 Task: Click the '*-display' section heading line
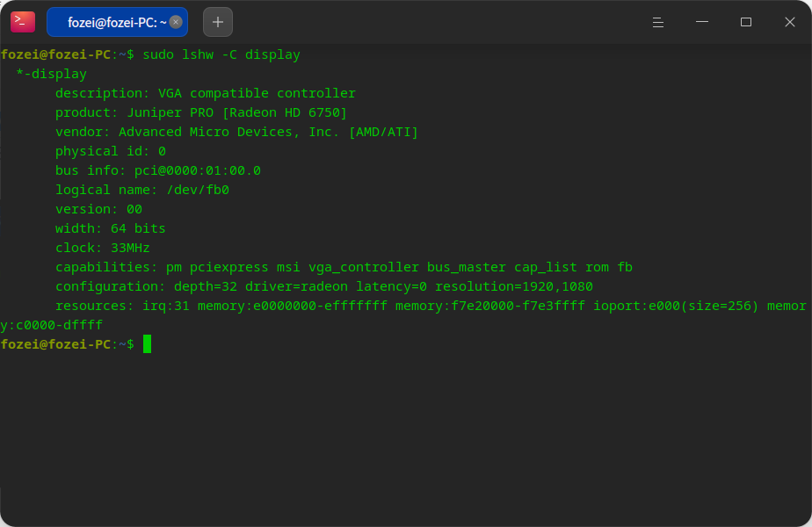pos(51,74)
